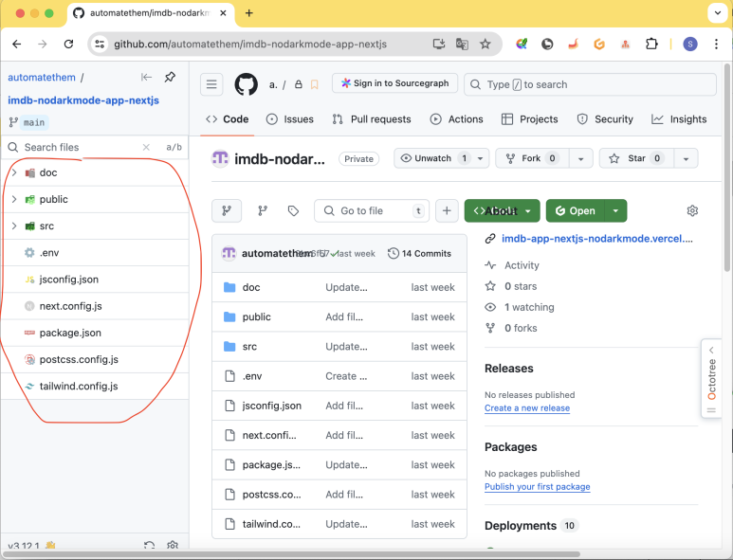
Task: Refresh Octotree with the reload icon
Action: tap(149, 545)
